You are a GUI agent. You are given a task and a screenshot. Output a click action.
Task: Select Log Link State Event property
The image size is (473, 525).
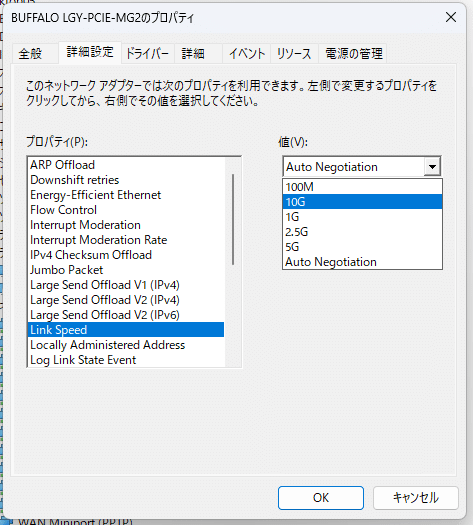coord(126,360)
